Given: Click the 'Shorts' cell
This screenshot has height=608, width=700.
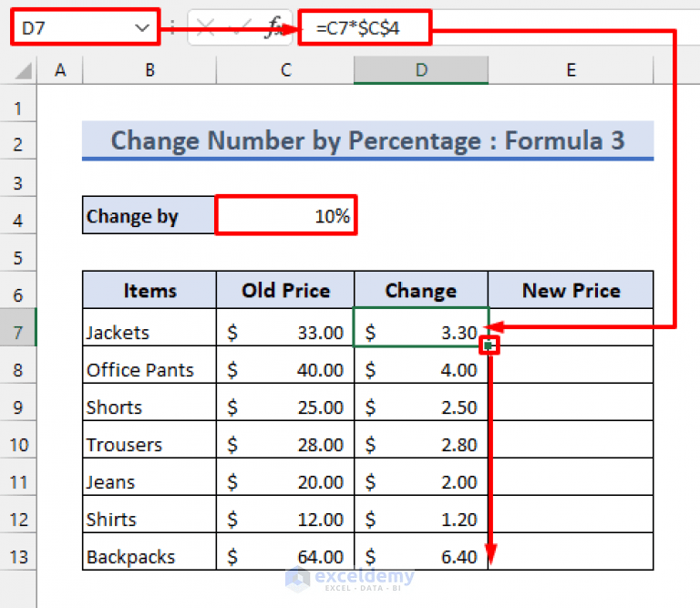Looking at the screenshot, I should point(149,402).
